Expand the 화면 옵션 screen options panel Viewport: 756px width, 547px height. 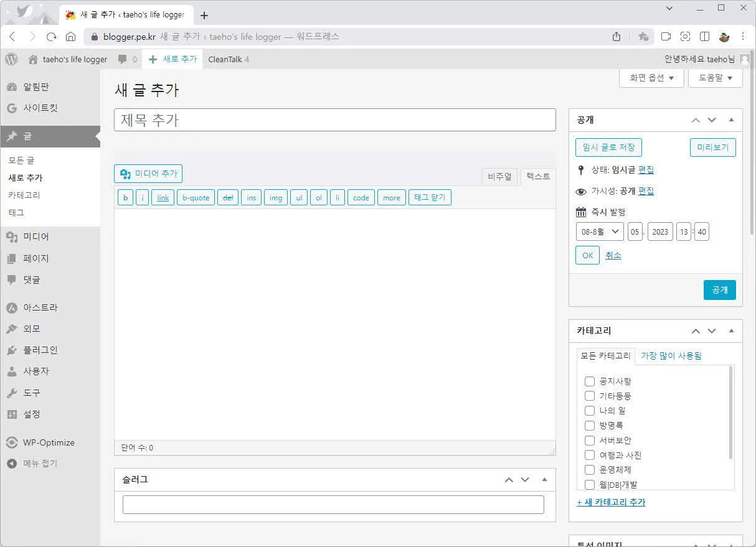tap(651, 78)
